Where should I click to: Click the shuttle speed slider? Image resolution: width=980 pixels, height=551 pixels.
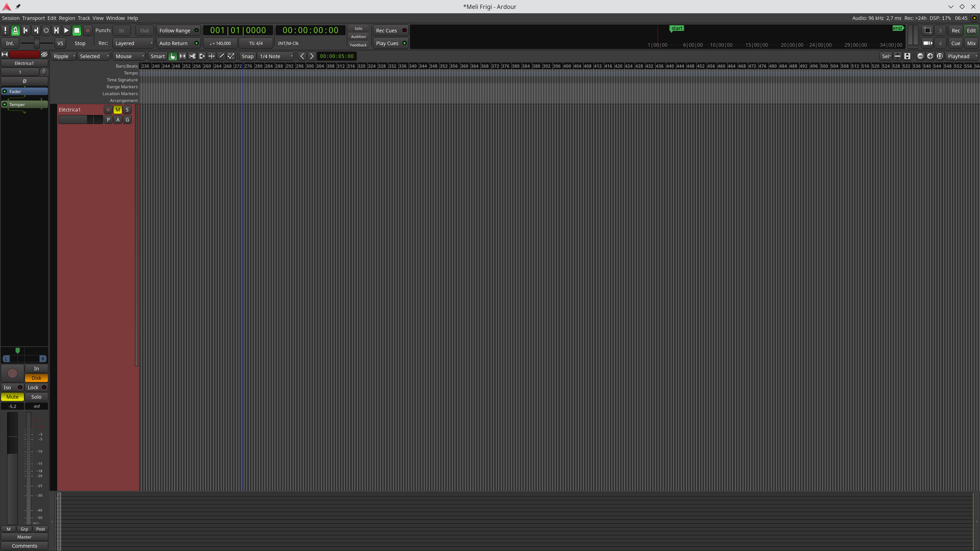point(36,43)
